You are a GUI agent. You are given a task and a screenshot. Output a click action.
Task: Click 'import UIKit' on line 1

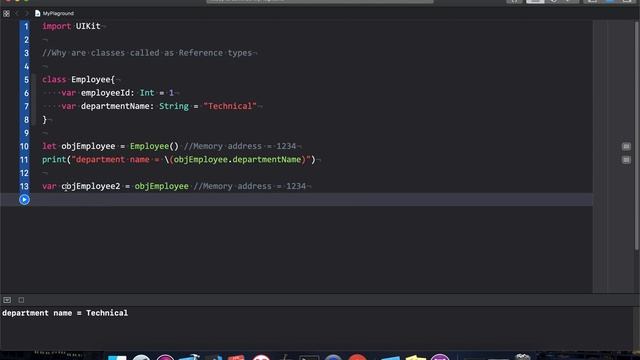(x=71, y=26)
